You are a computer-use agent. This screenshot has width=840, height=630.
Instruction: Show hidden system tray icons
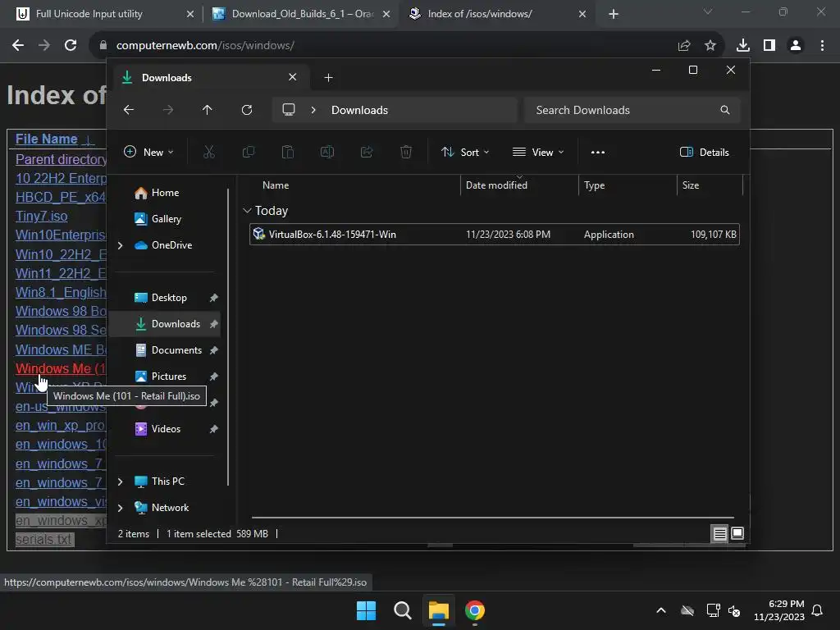coord(661,610)
